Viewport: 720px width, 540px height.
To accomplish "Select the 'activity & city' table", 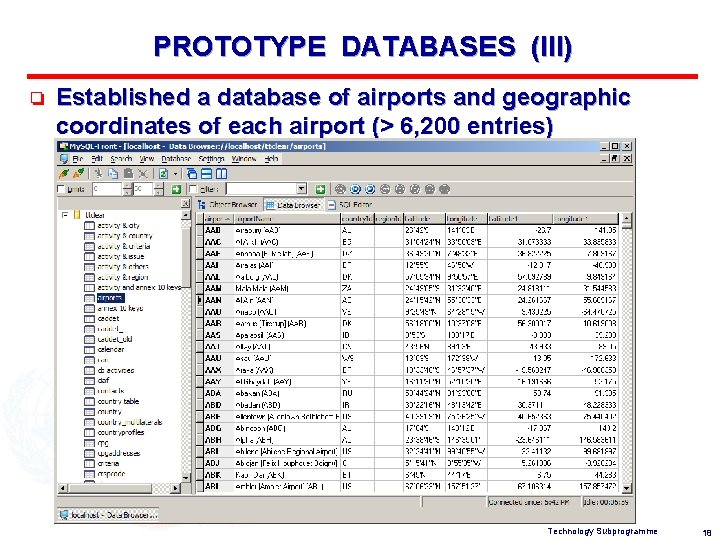I will (x=118, y=225).
